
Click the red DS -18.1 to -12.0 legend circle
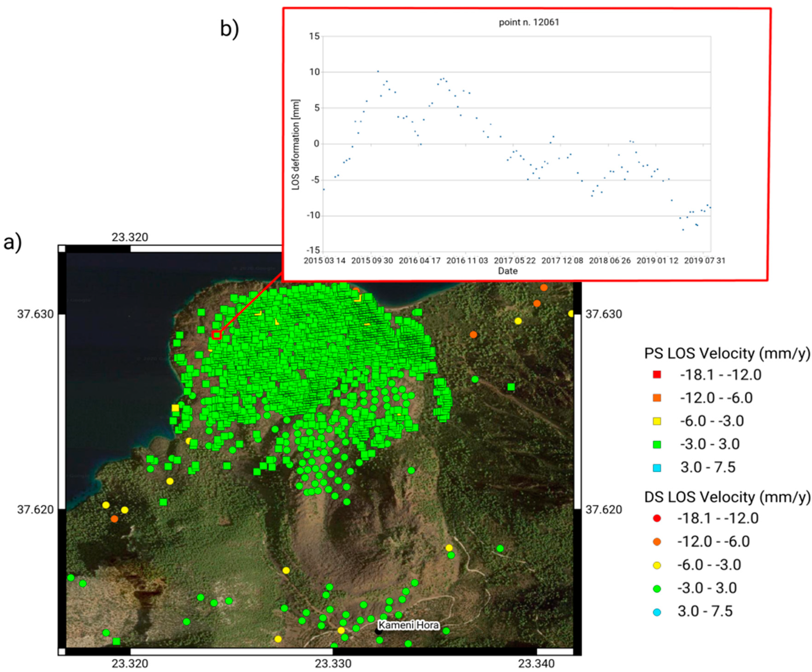pyautogui.click(x=656, y=518)
